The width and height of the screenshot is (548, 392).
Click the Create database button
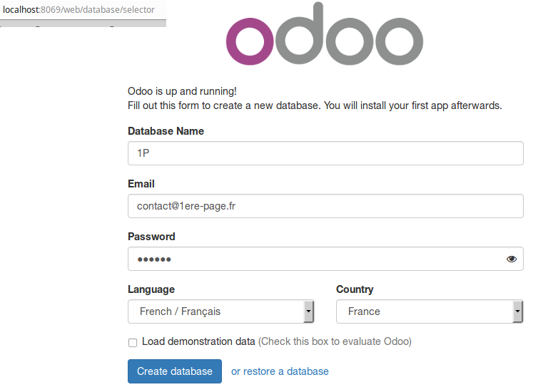click(175, 371)
